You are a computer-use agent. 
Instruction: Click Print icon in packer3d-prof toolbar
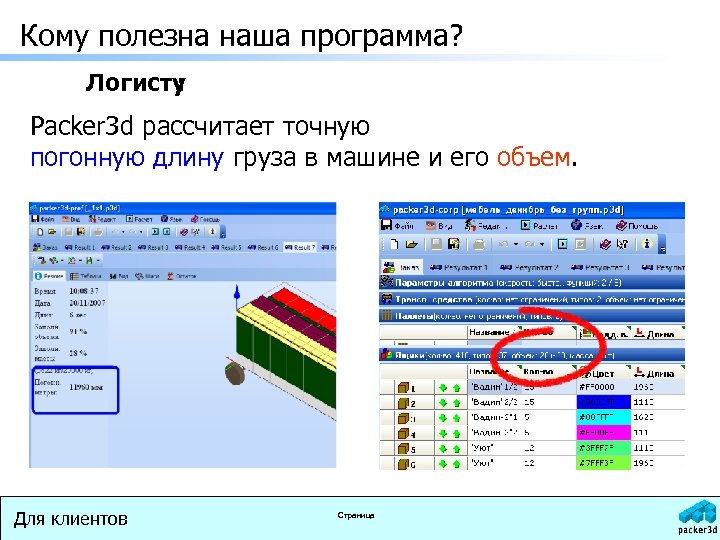click(x=97, y=232)
